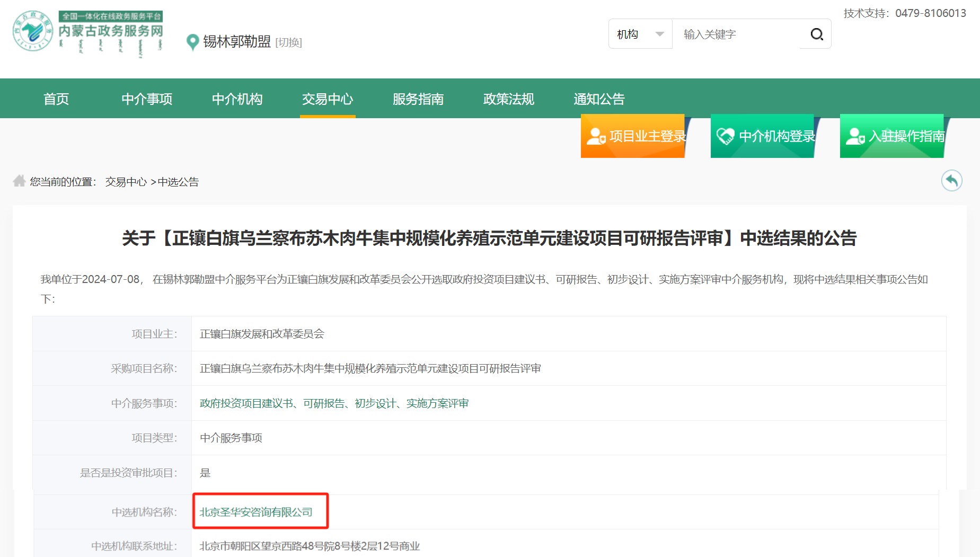The image size is (980, 557).
Task: Open the 机构 search type dropdown
Action: 640,34
